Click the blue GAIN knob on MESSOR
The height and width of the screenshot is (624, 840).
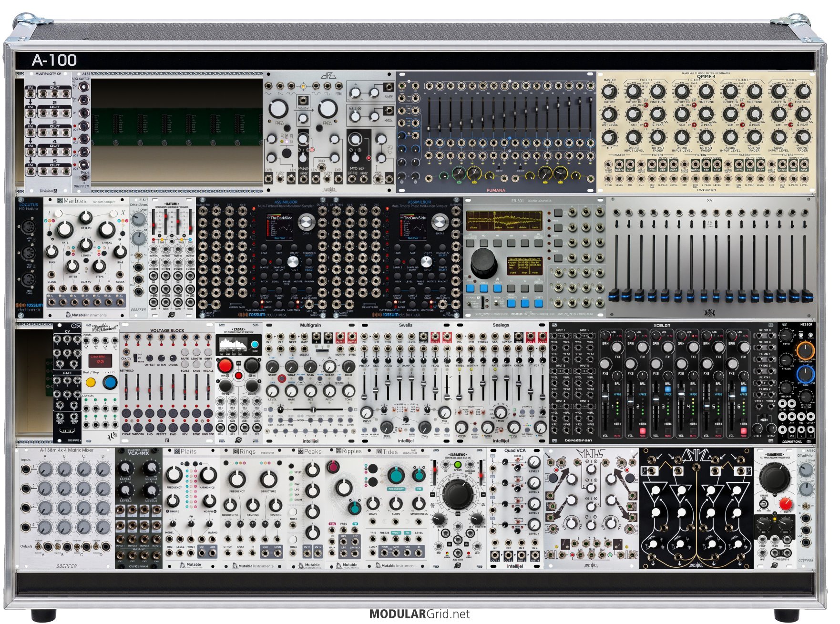(805, 373)
